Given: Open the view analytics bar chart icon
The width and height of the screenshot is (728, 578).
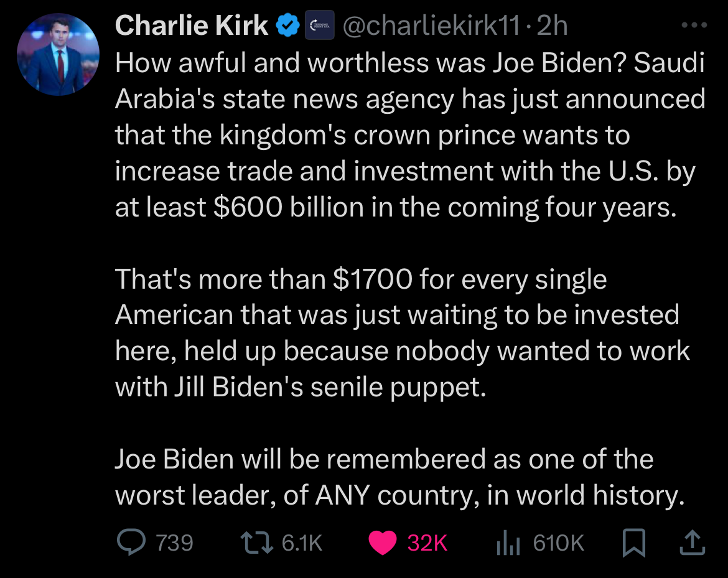Looking at the screenshot, I should 508,543.
